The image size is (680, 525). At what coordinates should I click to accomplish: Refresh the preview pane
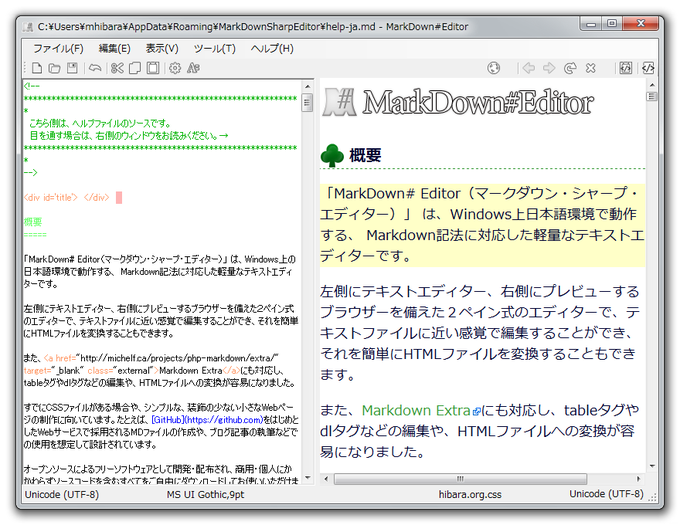click(570, 68)
